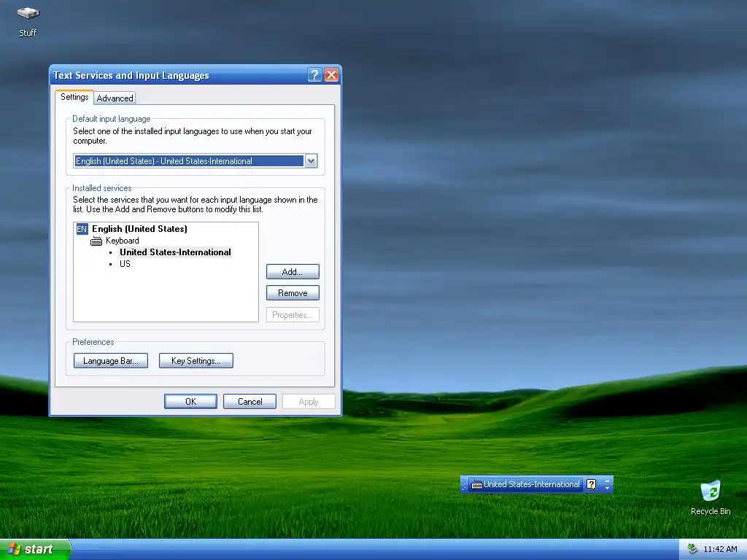This screenshot has width=747, height=560.
Task: Minimize the language bar
Action: click(x=607, y=481)
